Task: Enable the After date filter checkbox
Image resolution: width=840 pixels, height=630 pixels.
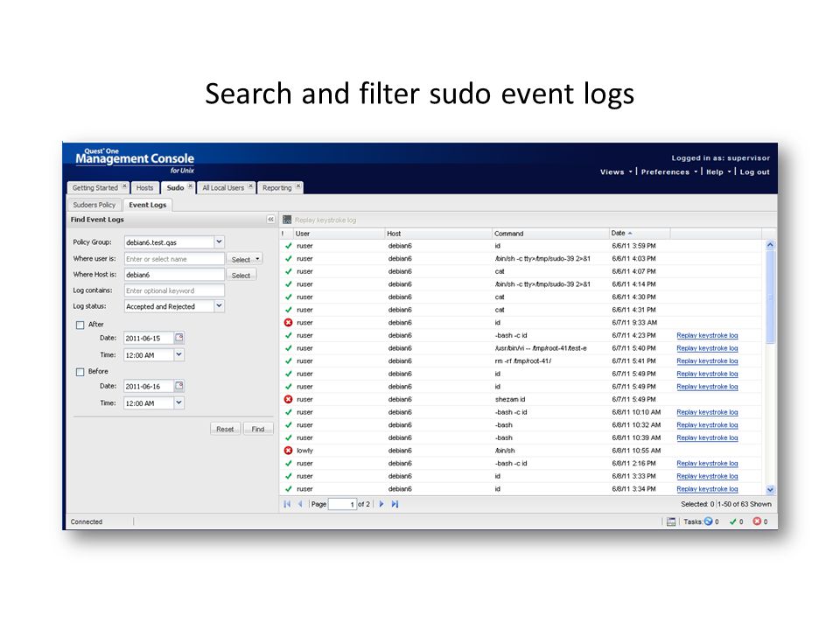Action: point(80,325)
